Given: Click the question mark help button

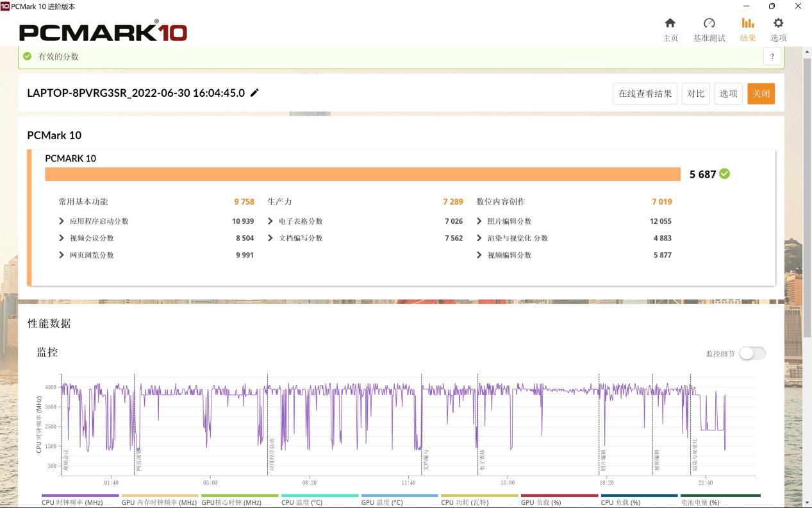Looking at the screenshot, I should (772, 56).
